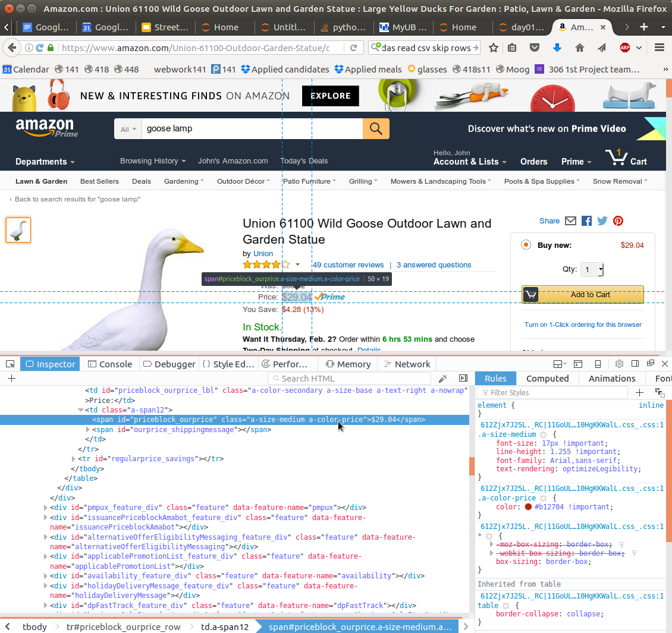Image resolution: width=672 pixels, height=633 pixels.
Task: Click the Adblock Plus icon
Action: (625, 48)
